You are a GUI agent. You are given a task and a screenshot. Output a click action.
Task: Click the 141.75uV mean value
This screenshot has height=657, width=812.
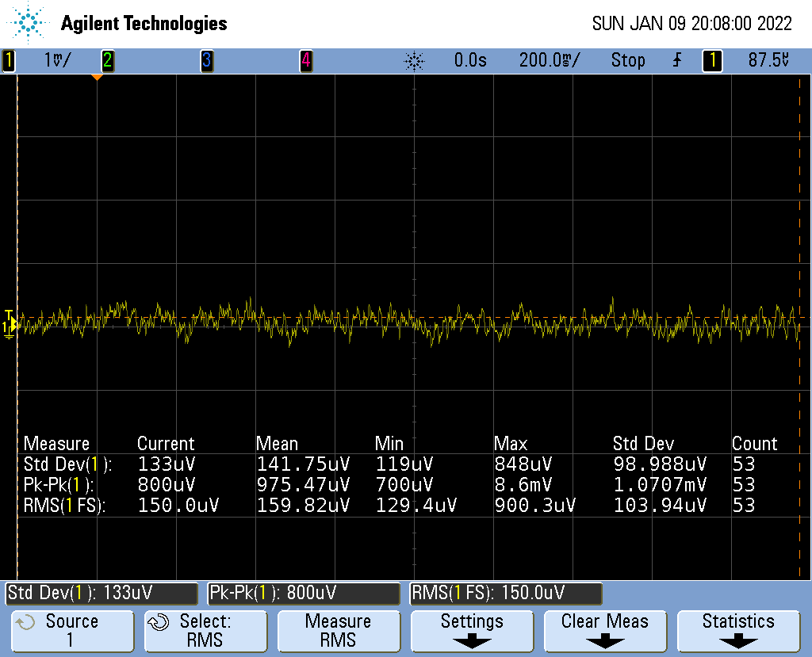304,464
